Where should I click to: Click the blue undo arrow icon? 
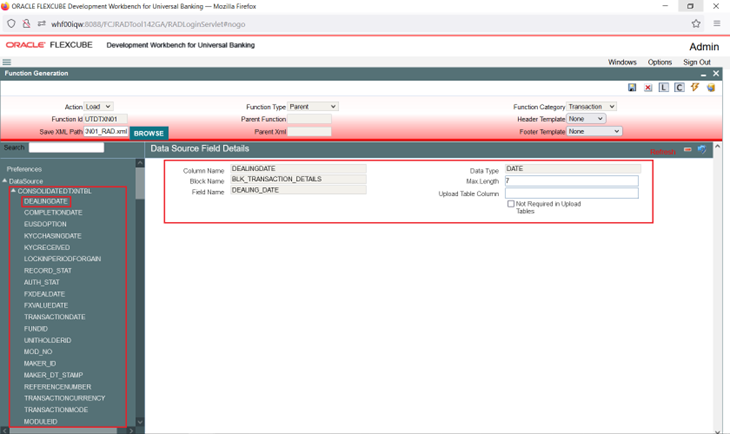click(x=702, y=149)
